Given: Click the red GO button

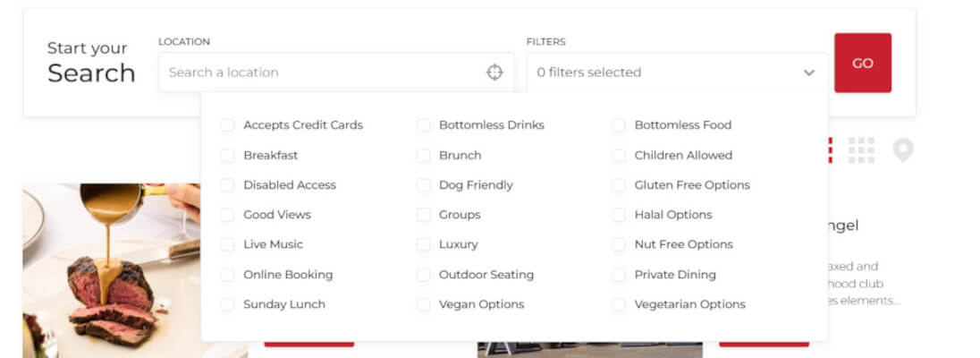Looking at the screenshot, I should tap(863, 63).
